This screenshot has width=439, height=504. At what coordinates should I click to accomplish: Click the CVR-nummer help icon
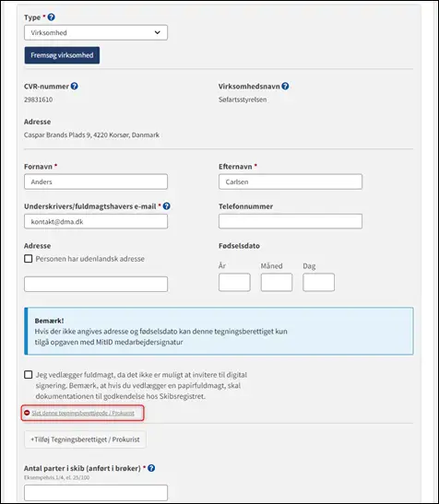pyautogui.click(x=75, y=86)
